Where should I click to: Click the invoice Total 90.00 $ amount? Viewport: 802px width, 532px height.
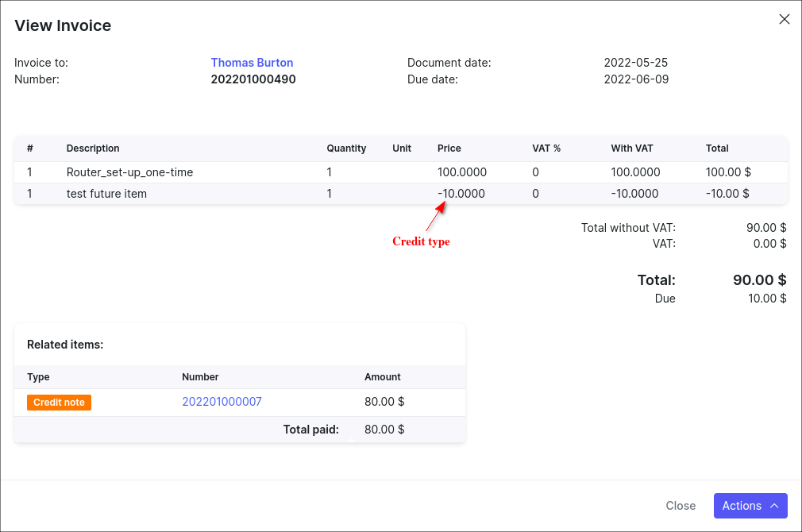(759, 279)
